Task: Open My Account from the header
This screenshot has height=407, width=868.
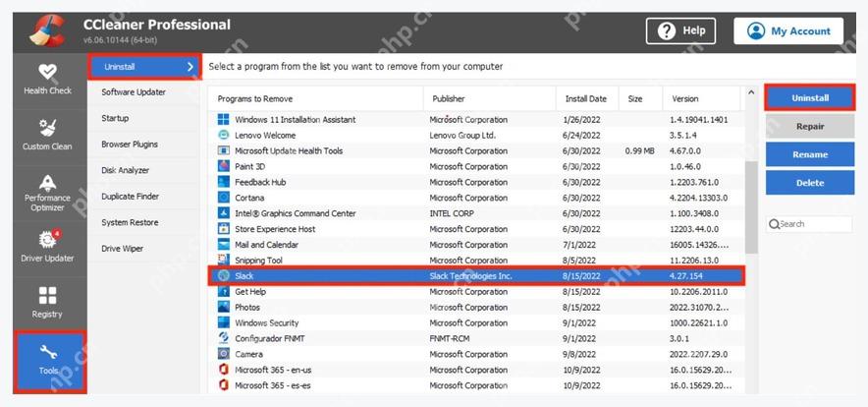Action: [x=788, y=31]
